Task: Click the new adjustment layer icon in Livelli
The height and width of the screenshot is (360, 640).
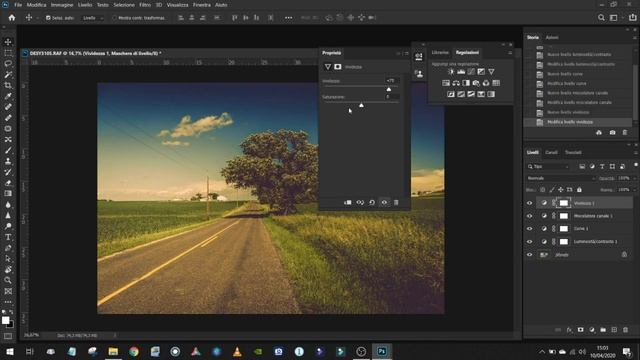Action: (592, 330)
